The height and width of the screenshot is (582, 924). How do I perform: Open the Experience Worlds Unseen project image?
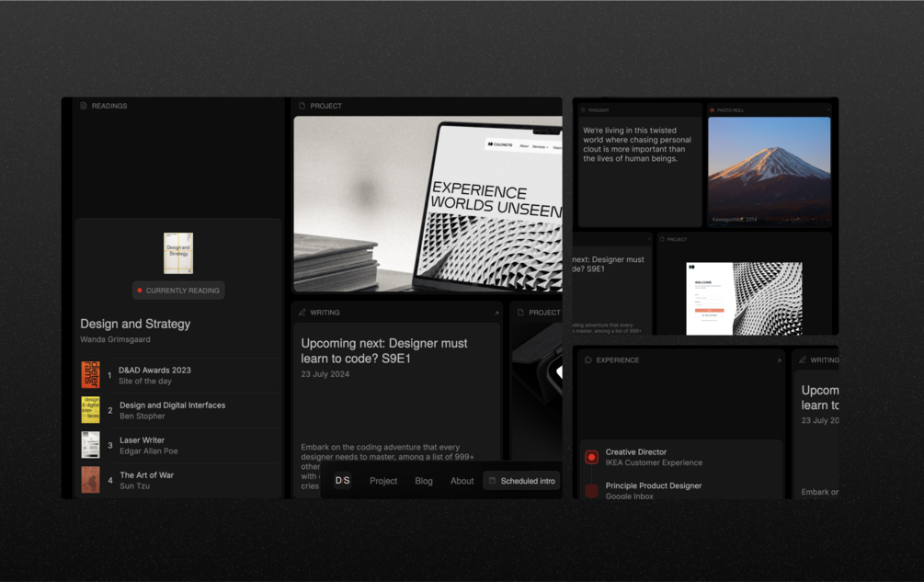(428, 204)
